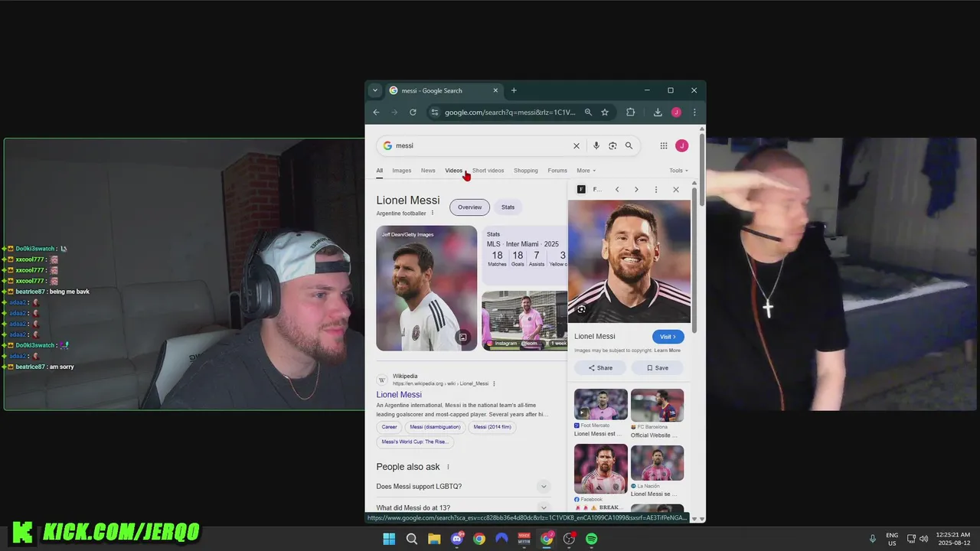Clear the messi search query
This screenshot has height=551, width=980.
coord(577,145)
